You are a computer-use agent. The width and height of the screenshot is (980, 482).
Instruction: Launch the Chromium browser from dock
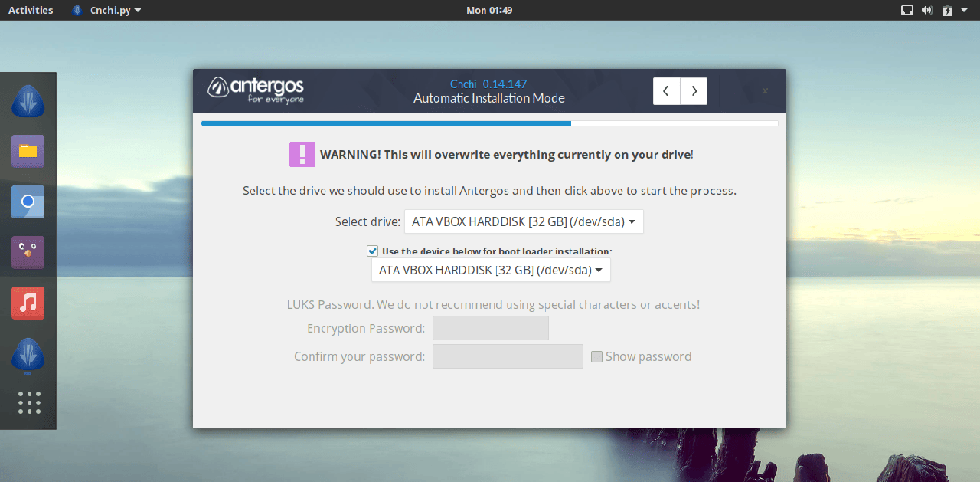click(x=28, y=202)
